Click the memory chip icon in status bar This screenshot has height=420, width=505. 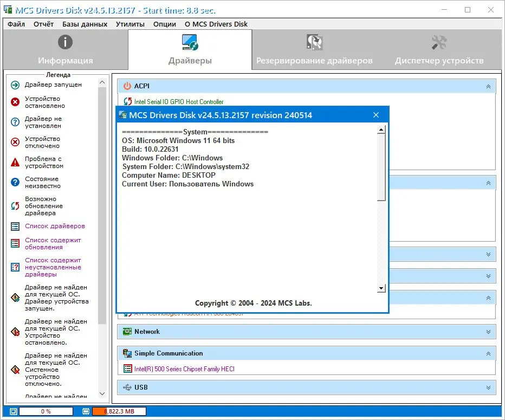click(x=86, y=411)
